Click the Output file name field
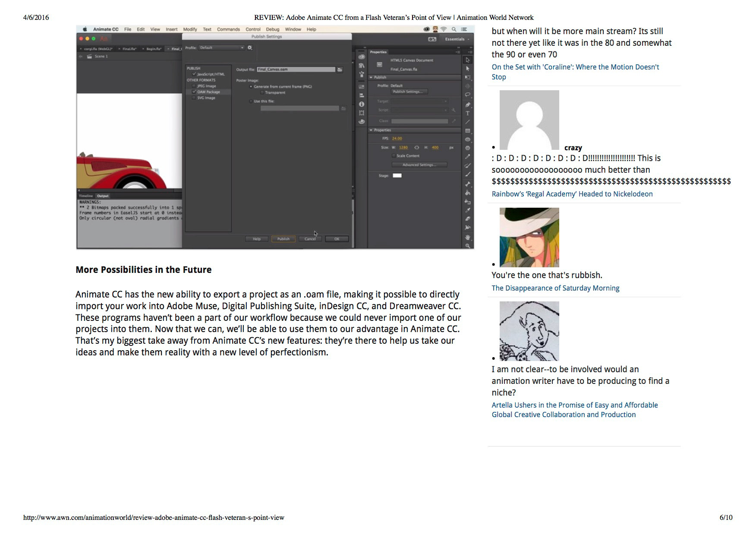 (296, 70)
